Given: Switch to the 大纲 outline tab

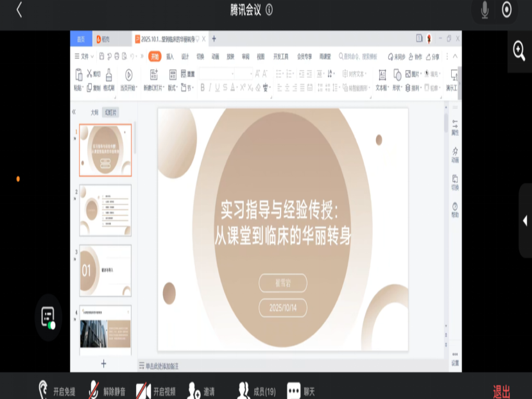Looking at the screenshot, I should click(94, 112).
